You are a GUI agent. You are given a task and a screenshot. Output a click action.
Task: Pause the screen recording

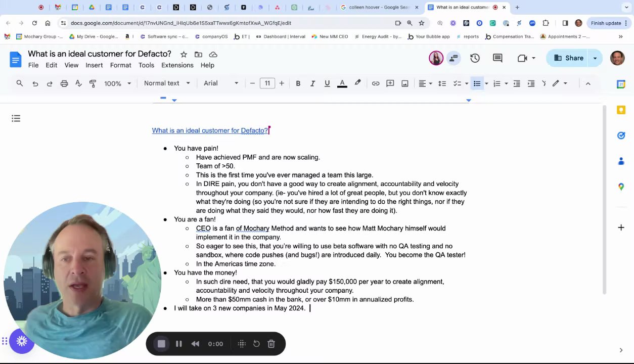click(178, 344)
